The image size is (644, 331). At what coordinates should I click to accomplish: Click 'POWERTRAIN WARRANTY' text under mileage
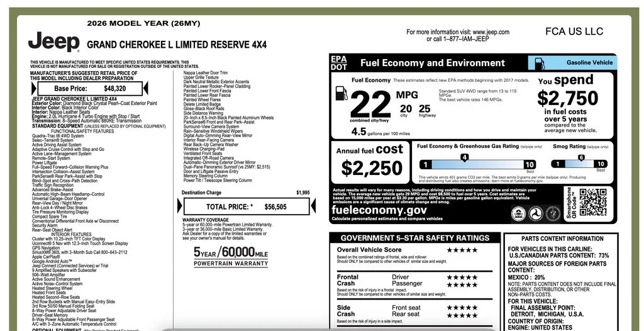[x=231, y=264]
